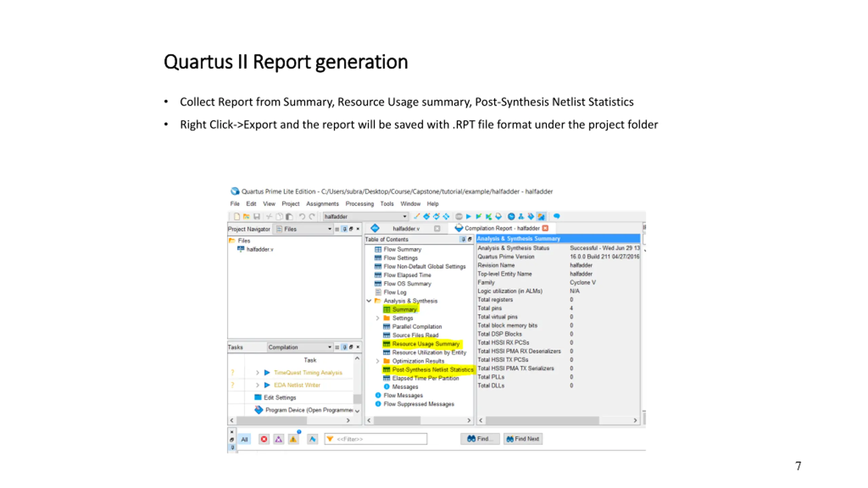
Task: Open the Project menu
Action: (x=291, y=204)
